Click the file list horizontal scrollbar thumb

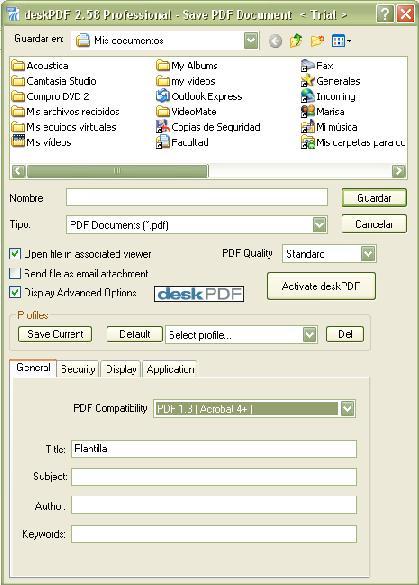coord(117,171)
